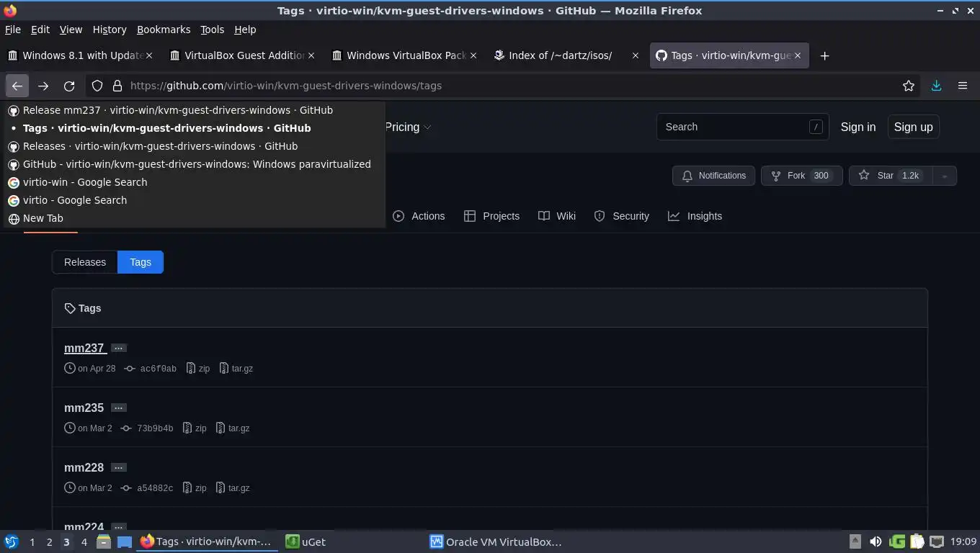Open the Tools menu
Viewport: 980px width, 553px height.
[x=212, y=30]
